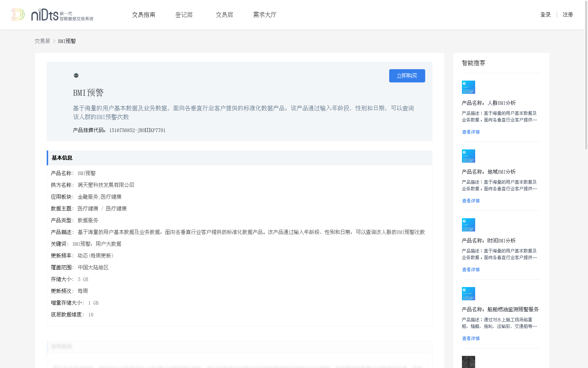Open the 登记层 menu

tap(184, 15)
